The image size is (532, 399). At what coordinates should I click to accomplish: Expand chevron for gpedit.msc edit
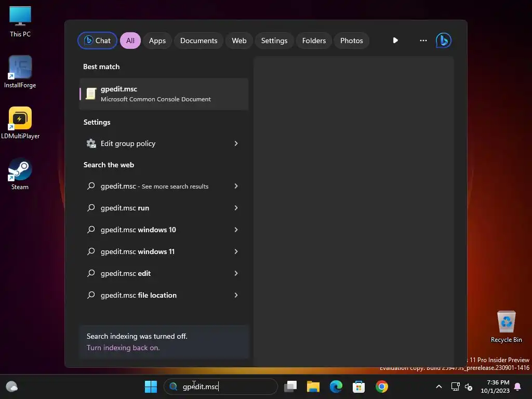[x=236, y=273]
